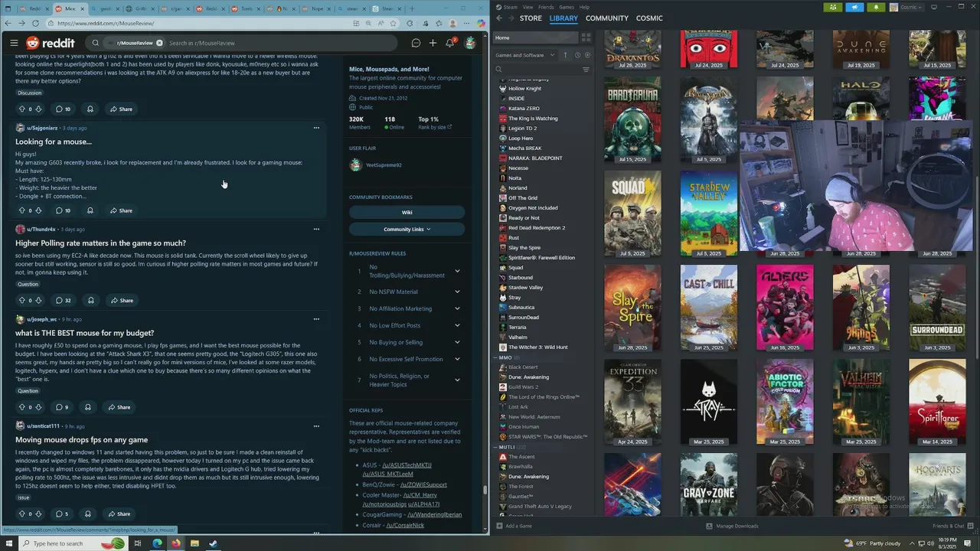
Task: Open the Reddit hamburger navigation menu
Action: [14, 43]
